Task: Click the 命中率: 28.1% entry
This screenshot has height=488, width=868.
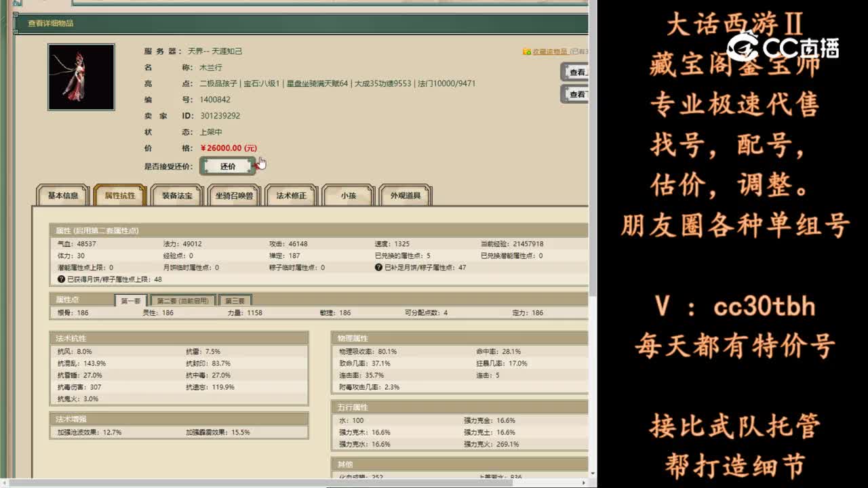Action: click(x=498, y=352)
